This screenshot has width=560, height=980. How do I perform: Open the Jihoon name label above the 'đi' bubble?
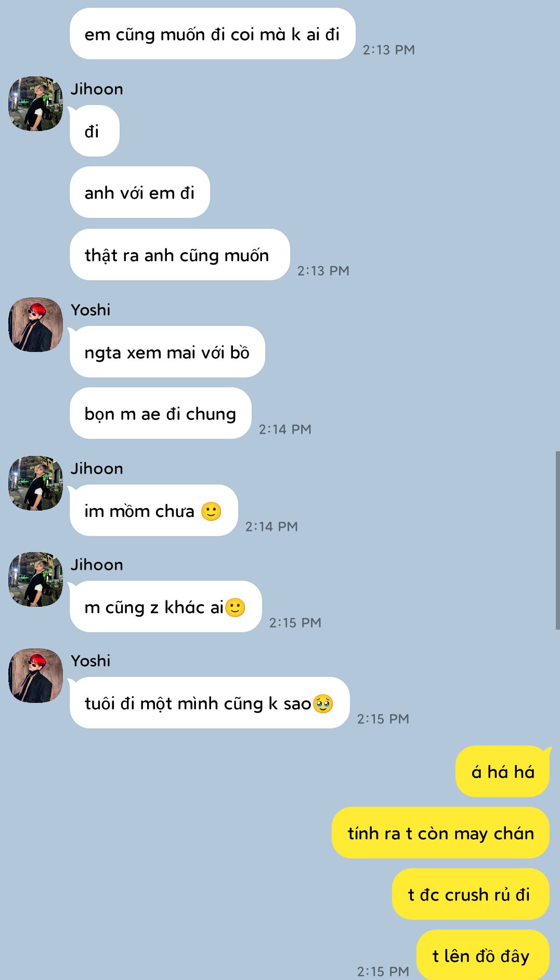(x=97, y=89)
